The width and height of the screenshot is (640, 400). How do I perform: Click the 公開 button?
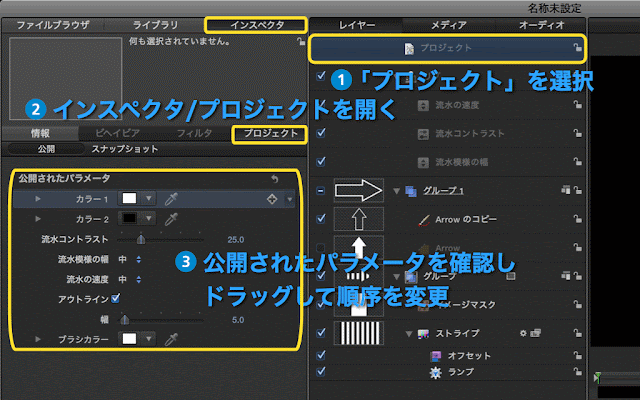[x=46, y=149]
